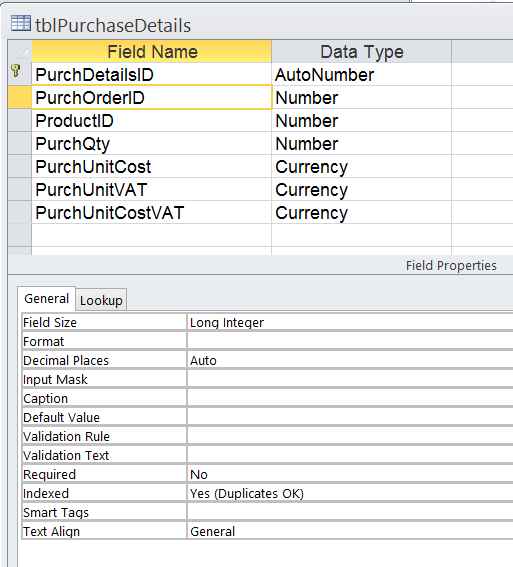513x567 pixels.
Task: Switch to the General tab
Action: pyautogui.click(x=46, y=299)
